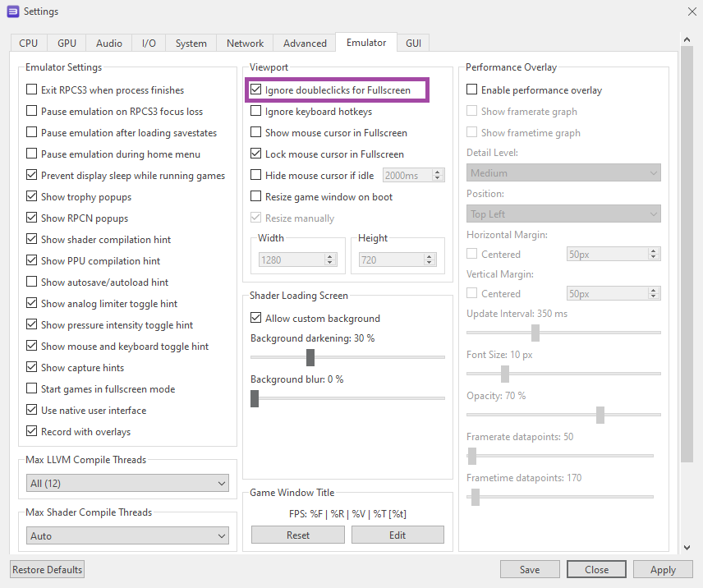
Task: Click the scrollbar up arrow
Action: coord(687,40)
